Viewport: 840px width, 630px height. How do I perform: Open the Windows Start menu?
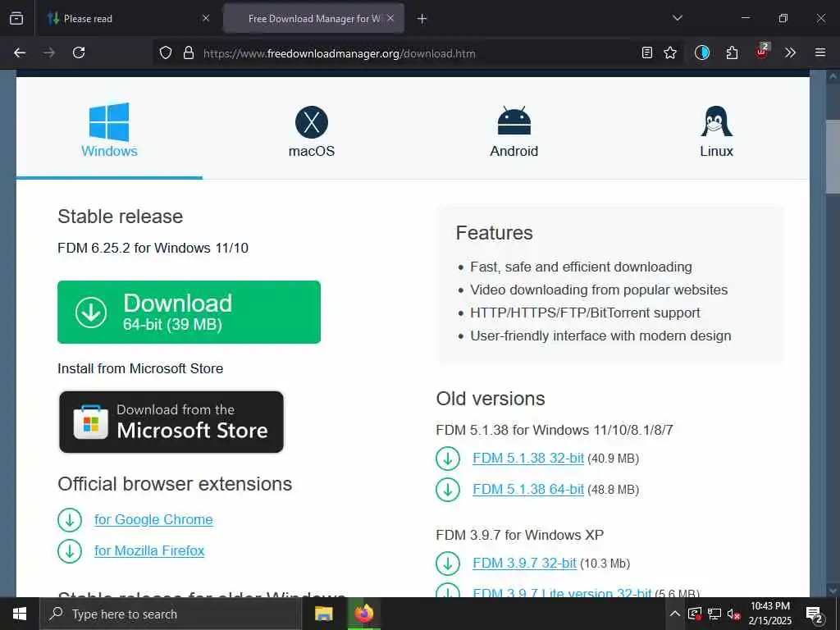tap(20, 614)
